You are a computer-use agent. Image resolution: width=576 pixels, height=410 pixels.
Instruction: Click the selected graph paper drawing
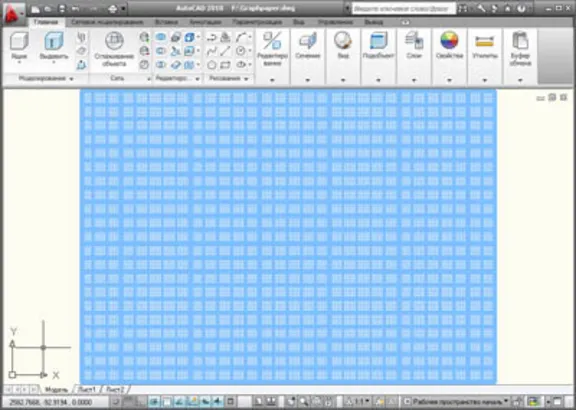click(x=288, y=237)
